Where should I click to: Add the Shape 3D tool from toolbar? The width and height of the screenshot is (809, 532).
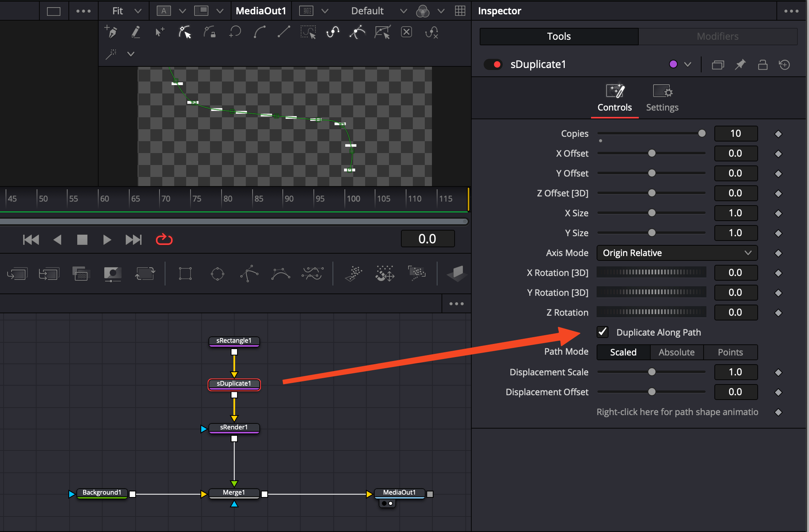(456, 274)
